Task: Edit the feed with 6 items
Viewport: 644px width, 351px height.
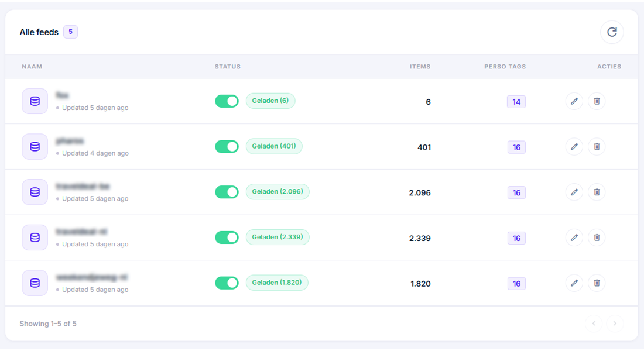Action: coord(574,101)
